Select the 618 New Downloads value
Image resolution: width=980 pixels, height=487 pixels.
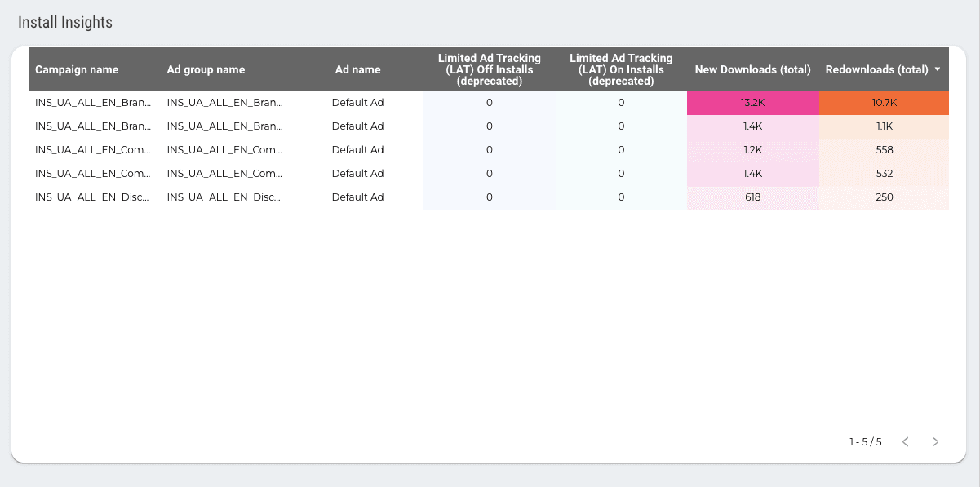click(752, 197)
